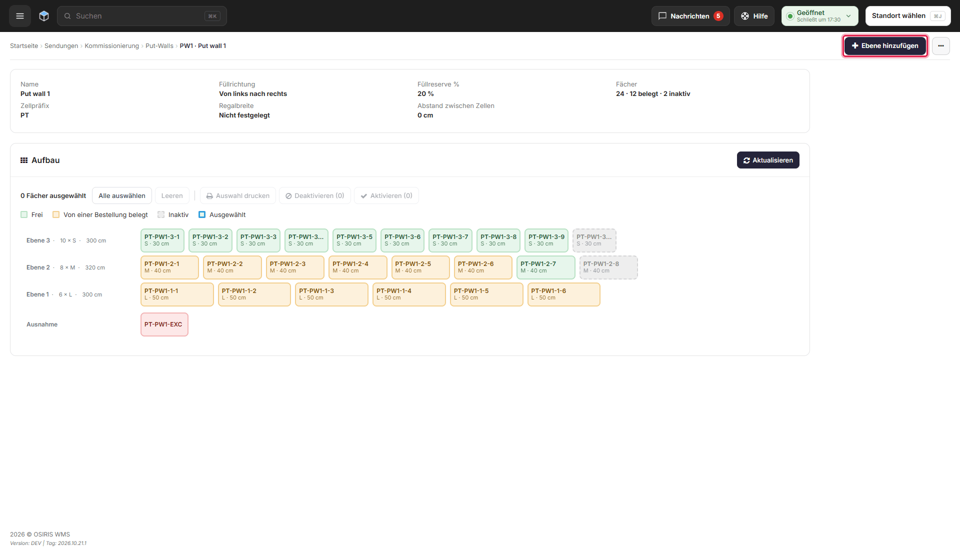The width and height of the screenshot is (960, 560).
Task: Click Ebene hinzufügen to add a level
Action: [885, 46]
